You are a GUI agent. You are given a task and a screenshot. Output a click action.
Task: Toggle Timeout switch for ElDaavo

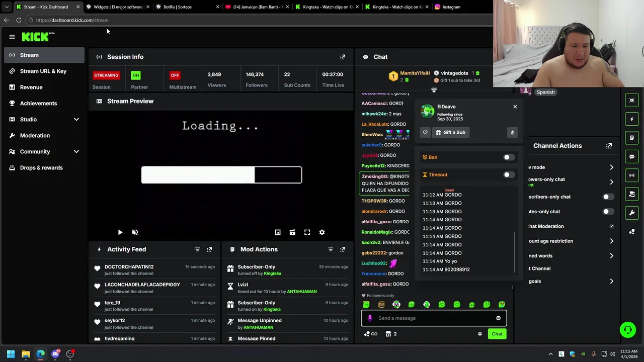(509, 175)
